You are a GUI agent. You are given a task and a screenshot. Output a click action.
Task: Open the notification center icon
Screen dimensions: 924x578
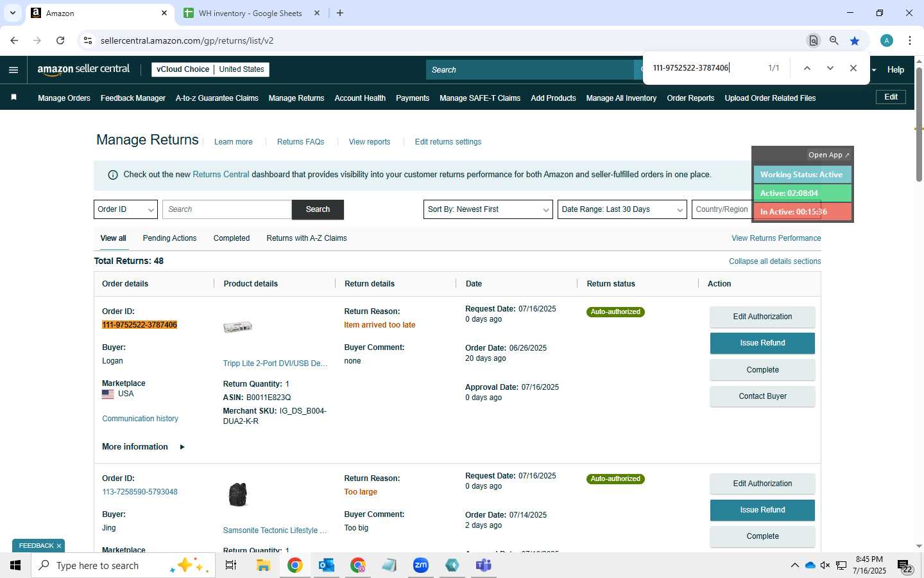coord(905,566)
